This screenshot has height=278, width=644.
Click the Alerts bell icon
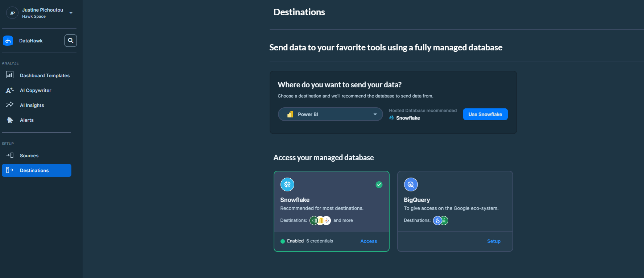click(10, 120)
